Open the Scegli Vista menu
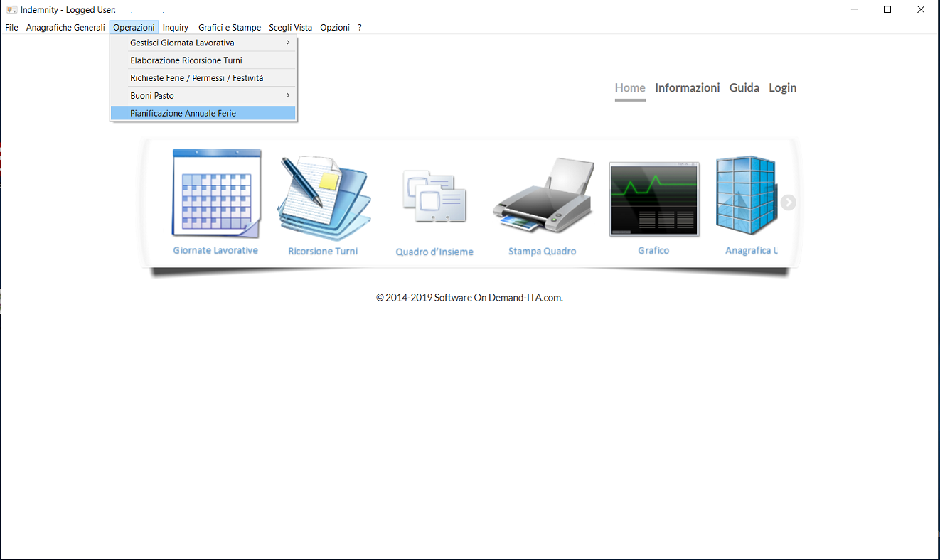 (290, 27)
